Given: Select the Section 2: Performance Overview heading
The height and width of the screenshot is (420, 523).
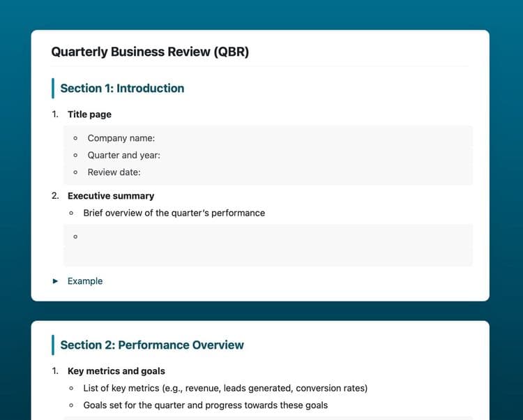Looking at the screenshot, I should pyautogui.click(x=152, y=345).
